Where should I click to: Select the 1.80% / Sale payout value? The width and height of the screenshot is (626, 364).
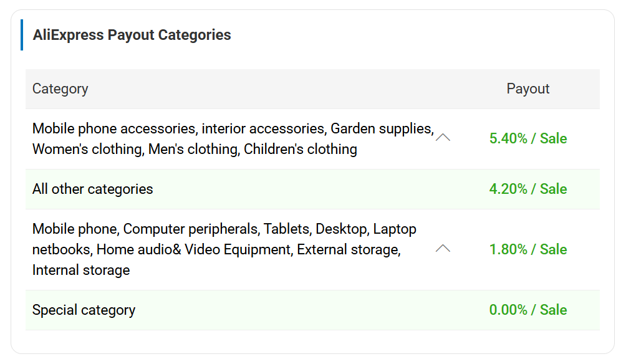(527, 249)
